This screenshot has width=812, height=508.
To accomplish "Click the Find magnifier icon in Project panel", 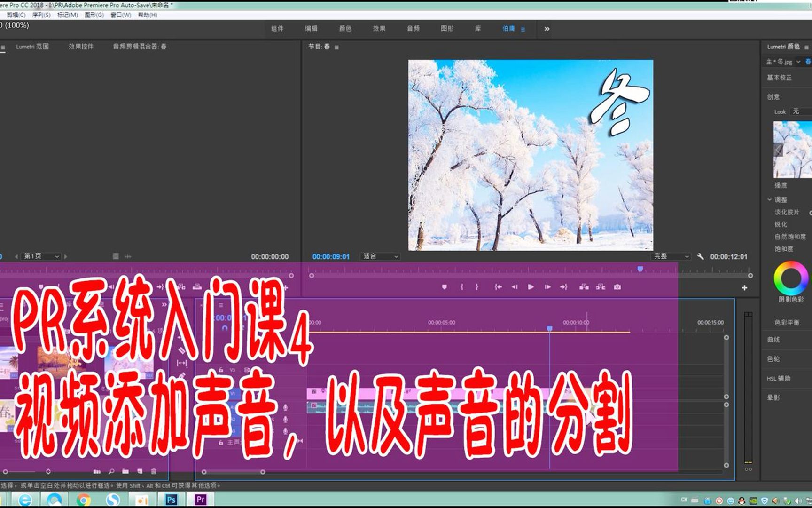I will click(x=111, y=471).
